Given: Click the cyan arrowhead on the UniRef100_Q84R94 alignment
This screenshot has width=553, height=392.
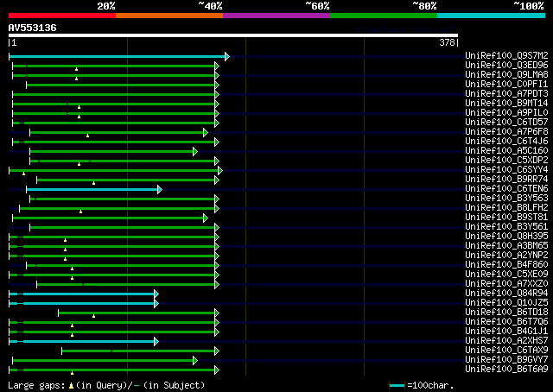Looking at the screenshot, I should click(x=156, y=294).
